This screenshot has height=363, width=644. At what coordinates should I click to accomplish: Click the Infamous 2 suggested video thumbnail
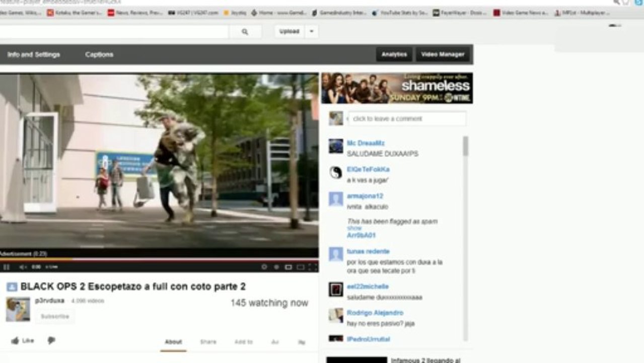pyautogui.click(x=356, y=360)
